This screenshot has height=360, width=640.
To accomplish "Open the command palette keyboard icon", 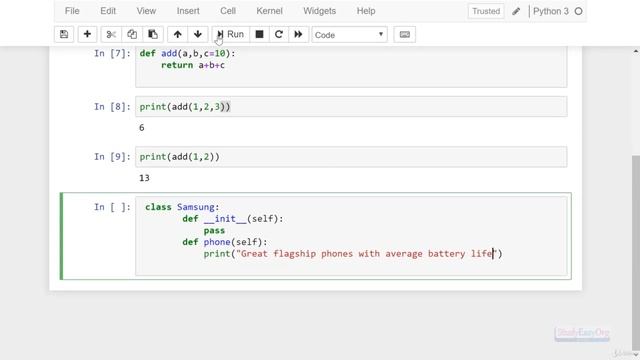I will [x=404, y=34].
